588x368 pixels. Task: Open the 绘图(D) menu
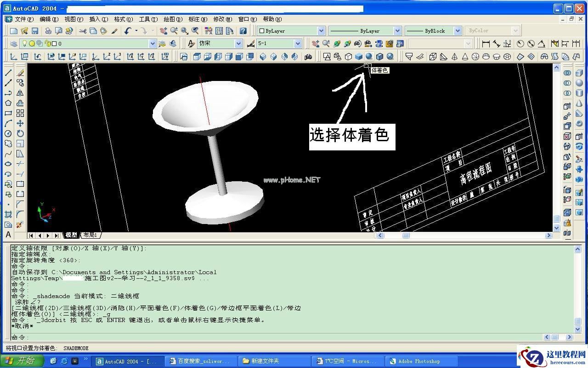[x=173, y=19]
